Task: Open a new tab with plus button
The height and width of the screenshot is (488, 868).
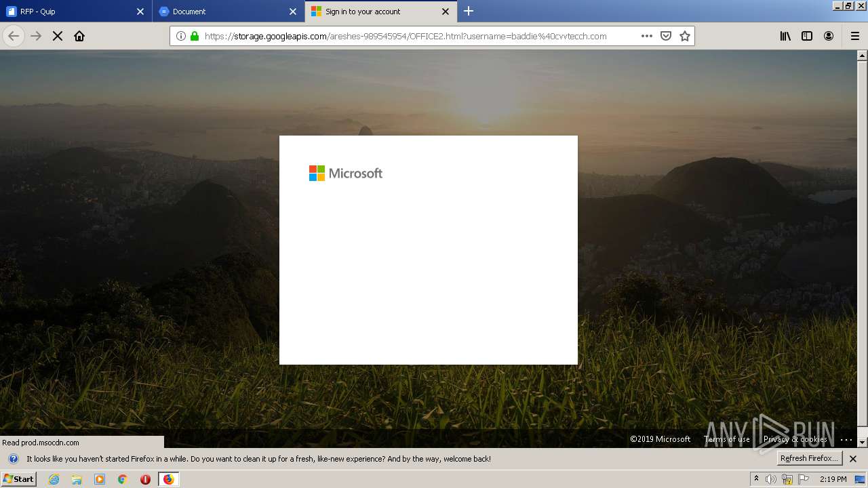Action: click(469, 12)
